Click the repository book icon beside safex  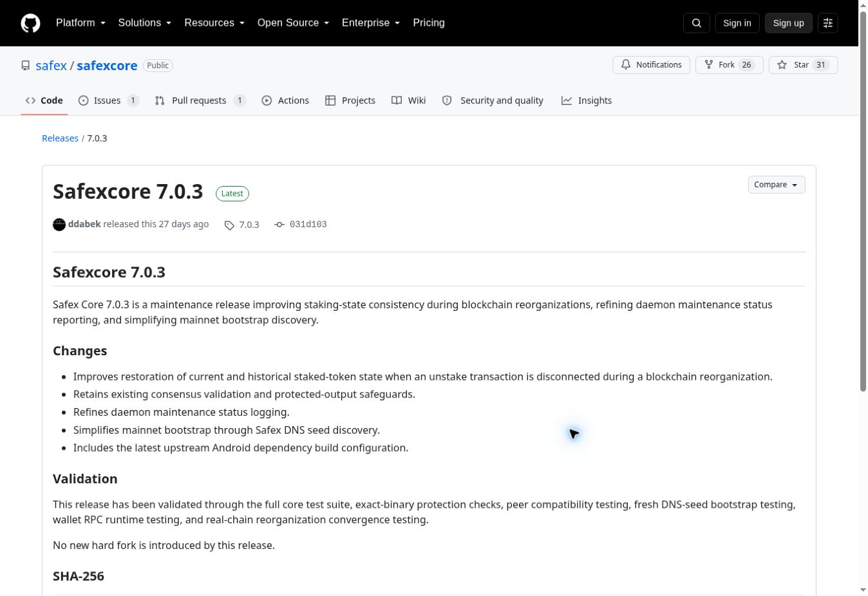(x=26, y=66)
